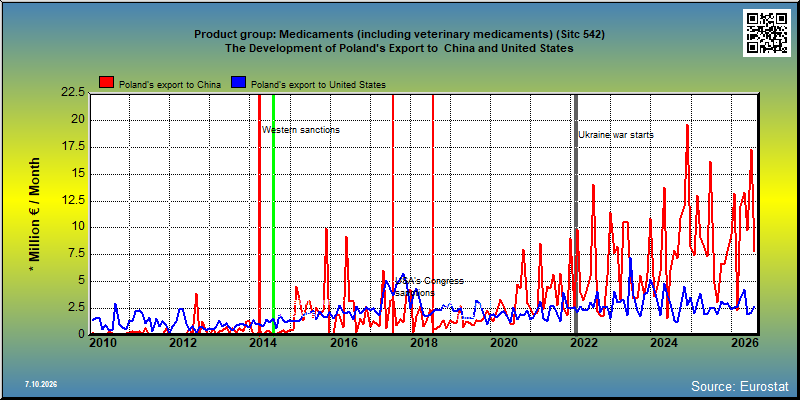Click the x-axis year 2020

pyautogui.click(x=502, y=343)
